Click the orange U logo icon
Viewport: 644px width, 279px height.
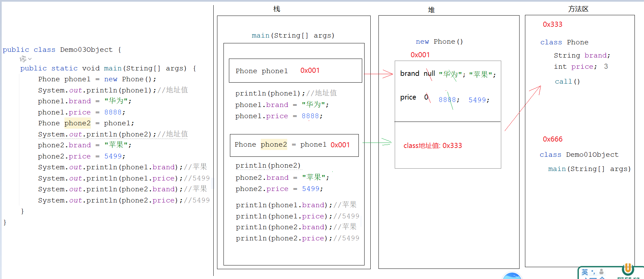point(628,270)
